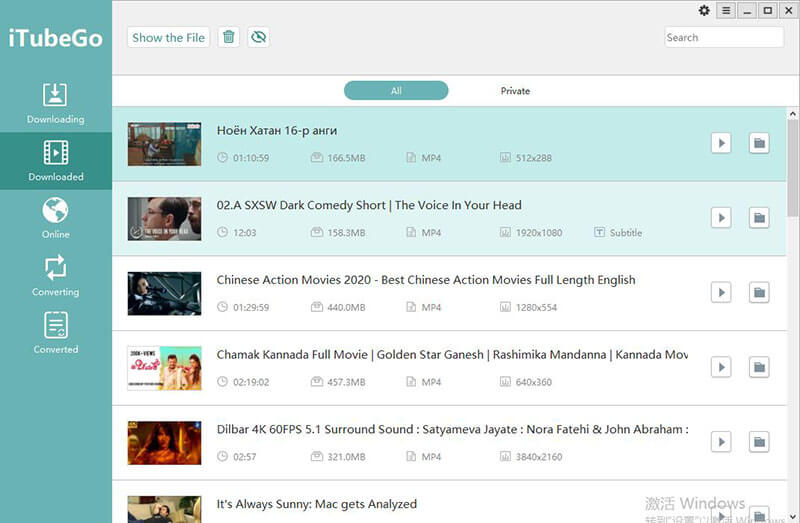The image size is (800, 523).
Task: Select title Ноён Хатан 16-р анги
Action: 277,131
